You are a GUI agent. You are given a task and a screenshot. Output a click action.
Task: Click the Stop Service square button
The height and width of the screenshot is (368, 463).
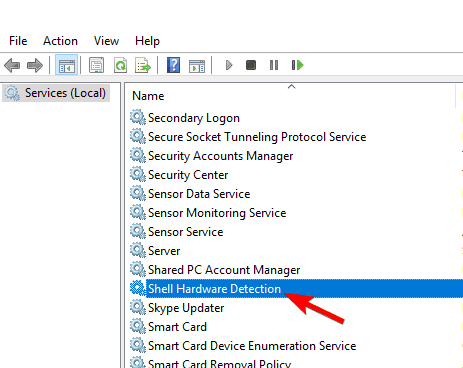click(251, 65)
